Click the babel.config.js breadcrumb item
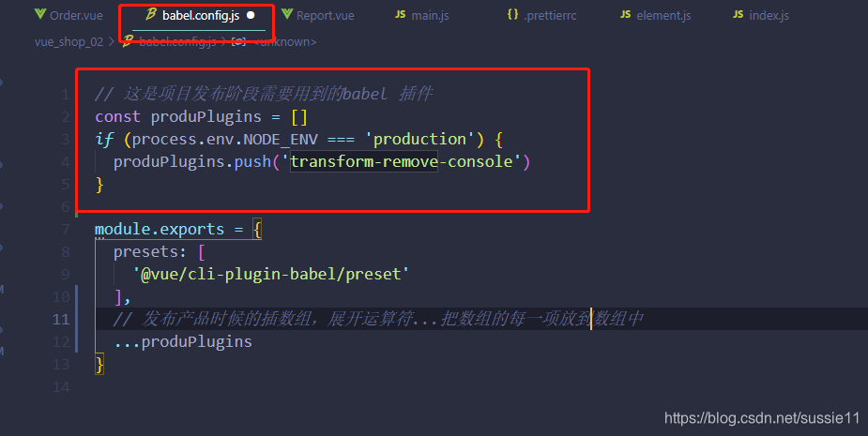868x436 pixels. [177, 42]
